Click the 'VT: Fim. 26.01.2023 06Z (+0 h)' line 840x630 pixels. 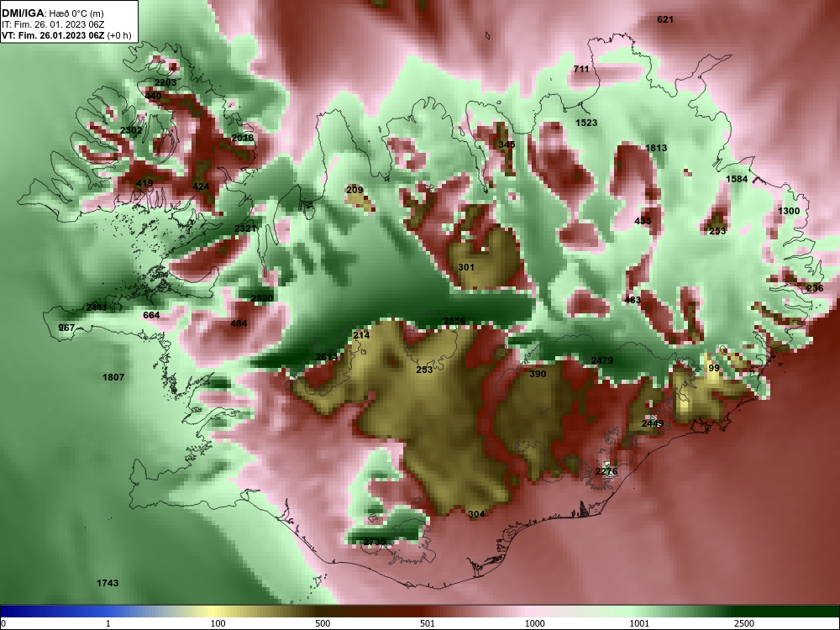coord(66,35)
